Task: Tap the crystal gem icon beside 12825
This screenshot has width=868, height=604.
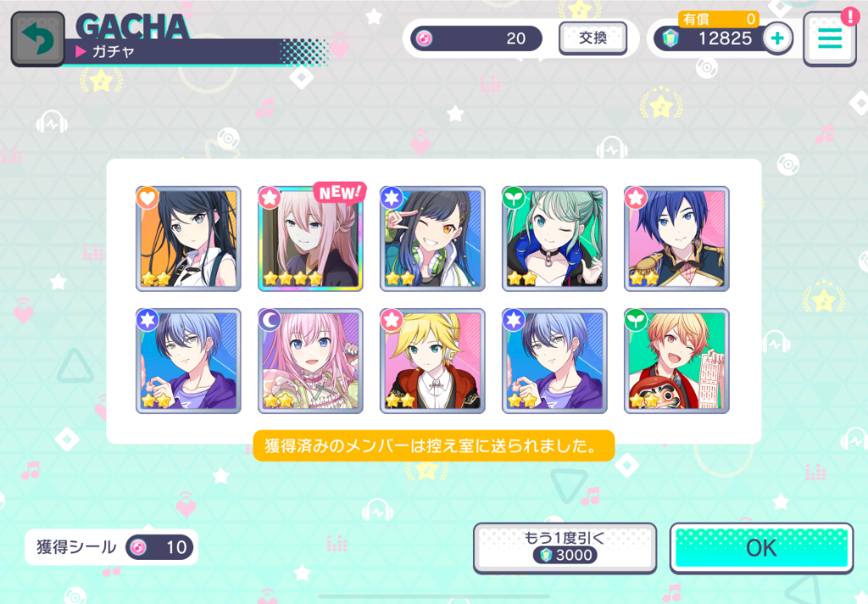Action: click(x=670, y=38)
